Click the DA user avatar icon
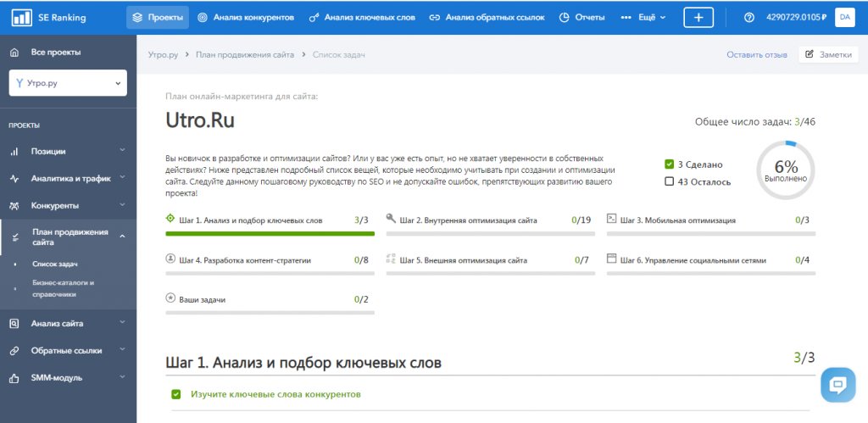Viewport: 868px width, 423px height. (x=844, y=18)
